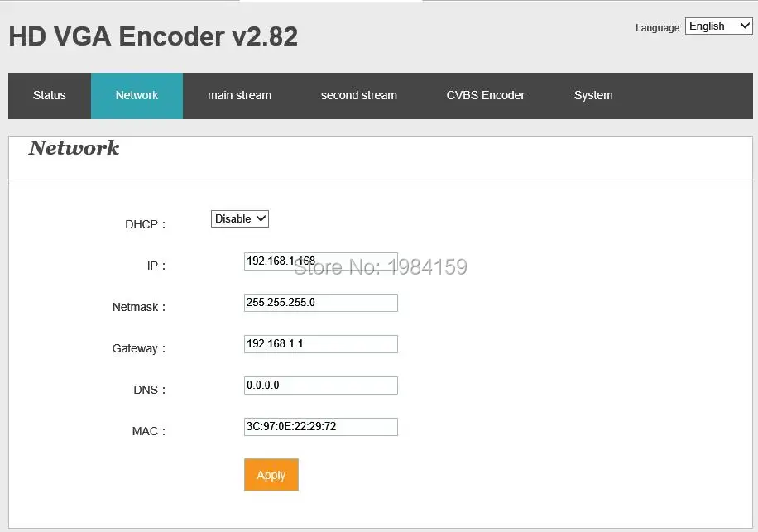
Task: Select the Network tab
Action: [137, 96]
